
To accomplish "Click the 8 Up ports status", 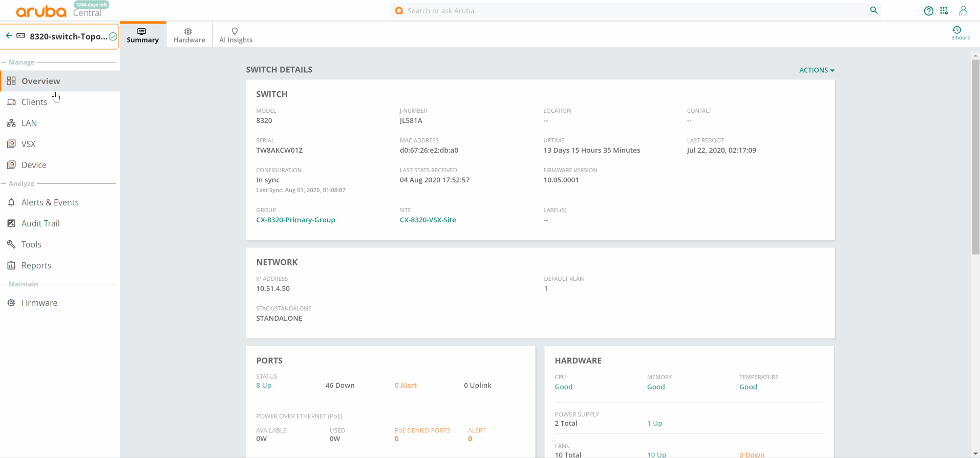I will tap(264, 385).
